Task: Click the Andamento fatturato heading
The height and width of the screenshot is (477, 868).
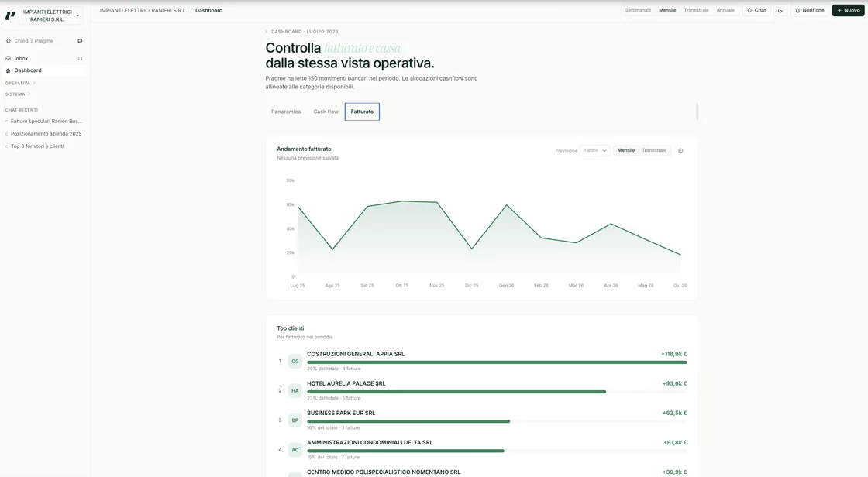Action: tap(304, 149)
